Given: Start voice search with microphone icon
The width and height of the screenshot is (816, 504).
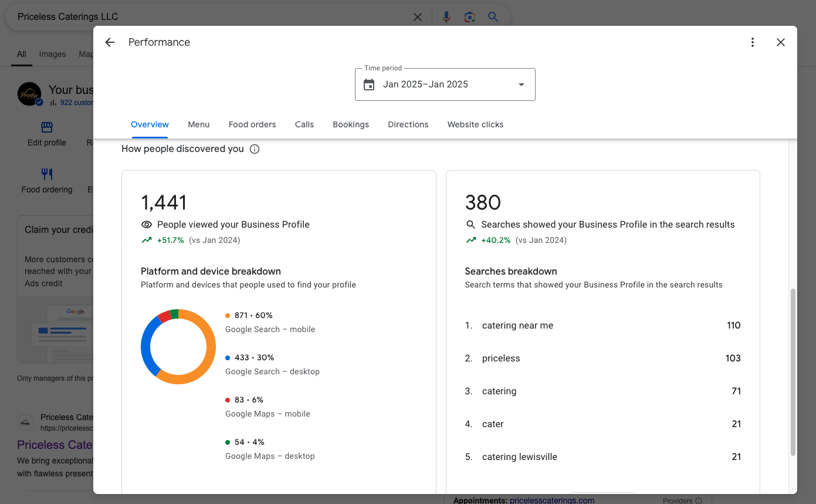Looking at the screenshot, I should pos(446,17).
